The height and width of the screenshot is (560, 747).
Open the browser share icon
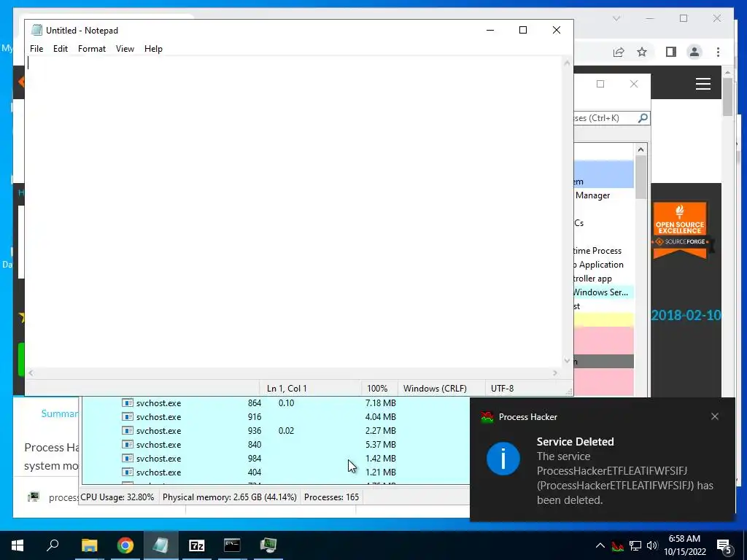coord(619,52)
